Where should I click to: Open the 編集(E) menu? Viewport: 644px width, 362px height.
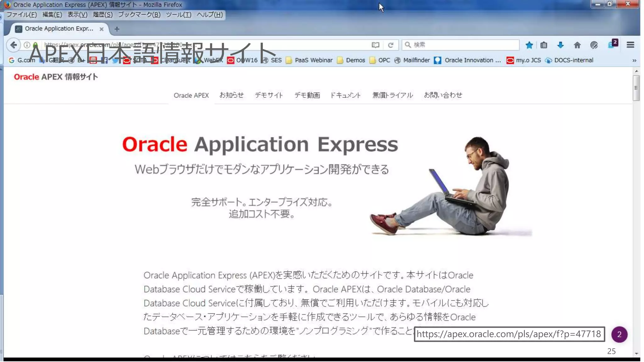pyautogui.click(x=52, y=15)
